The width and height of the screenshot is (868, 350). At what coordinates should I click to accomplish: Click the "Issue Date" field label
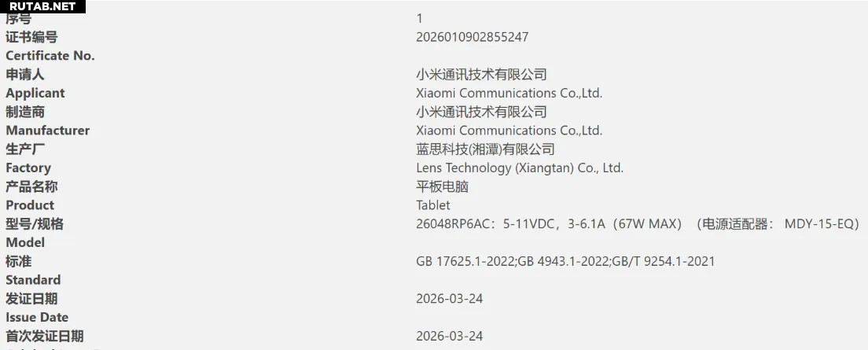(37, 317)
